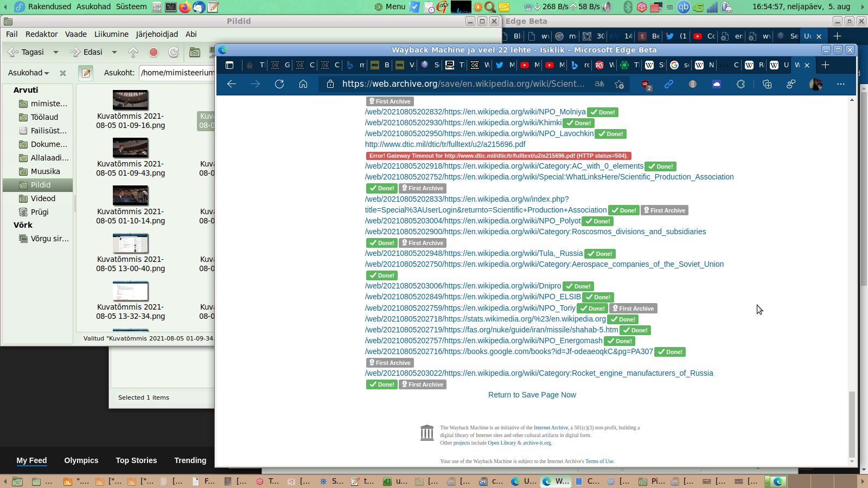Close the Asukohad side pane
868x488 pixels.
(63, 73)
